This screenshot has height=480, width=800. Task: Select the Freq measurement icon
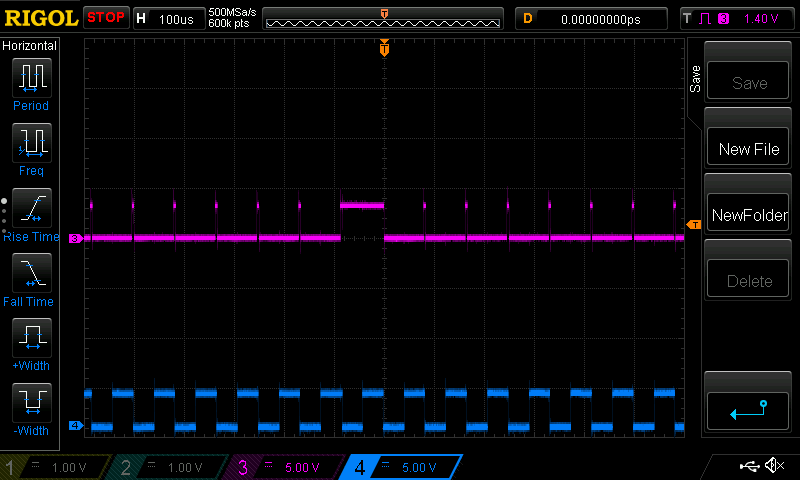(32, 143)
